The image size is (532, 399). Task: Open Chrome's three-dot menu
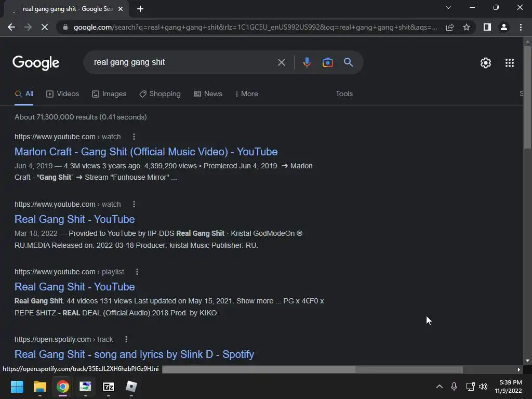click(x=521, y=27)
